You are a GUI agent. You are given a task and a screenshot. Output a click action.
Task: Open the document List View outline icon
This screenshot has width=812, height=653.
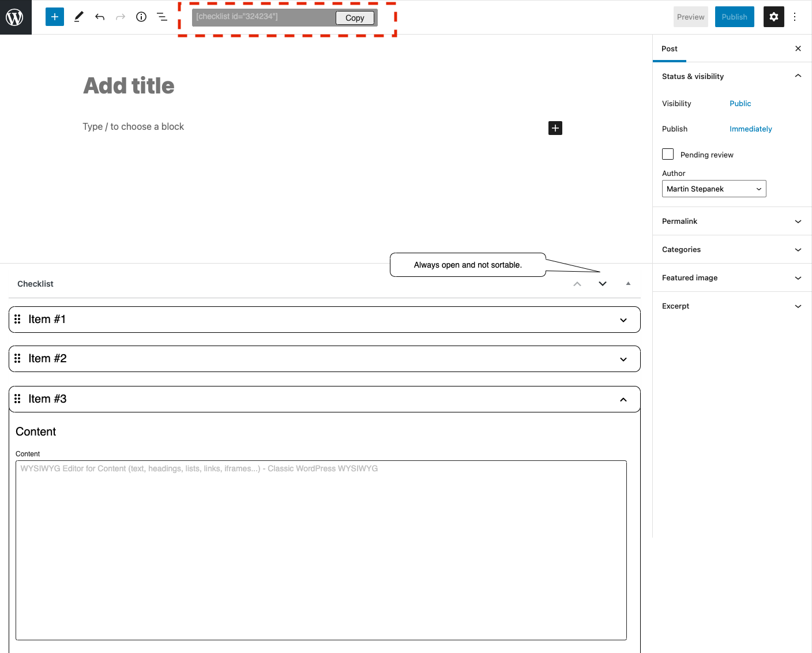click(162, 17)
